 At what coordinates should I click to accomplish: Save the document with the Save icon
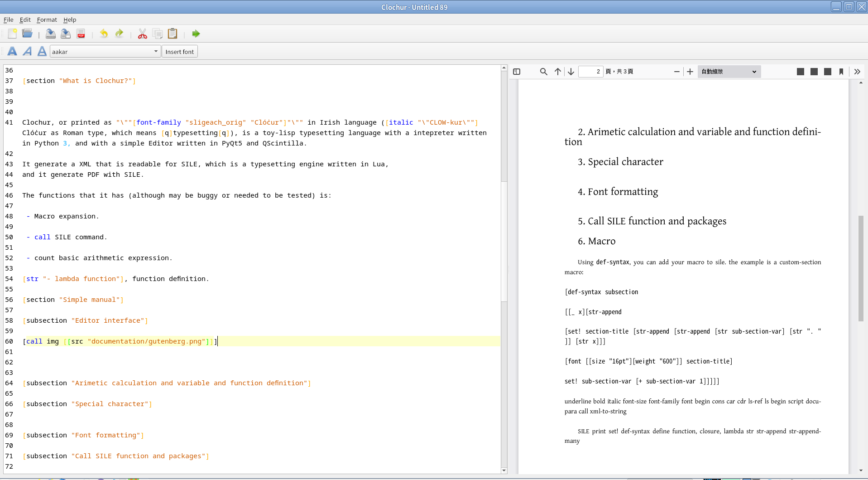point(51,34)
